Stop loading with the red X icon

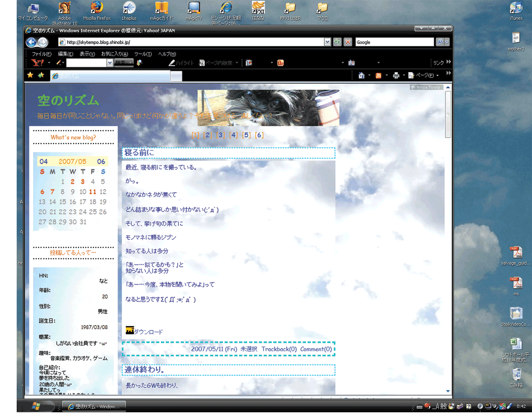click(x=348, y=42)
